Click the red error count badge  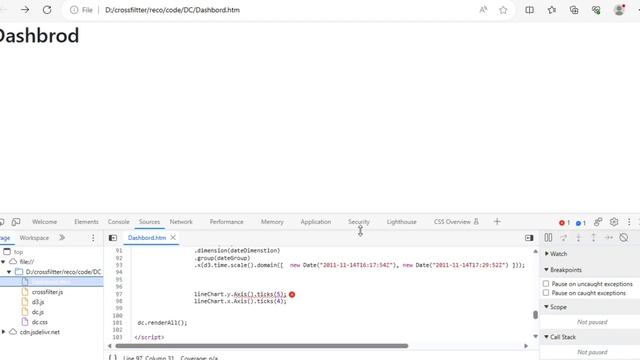tap(564, 222)
